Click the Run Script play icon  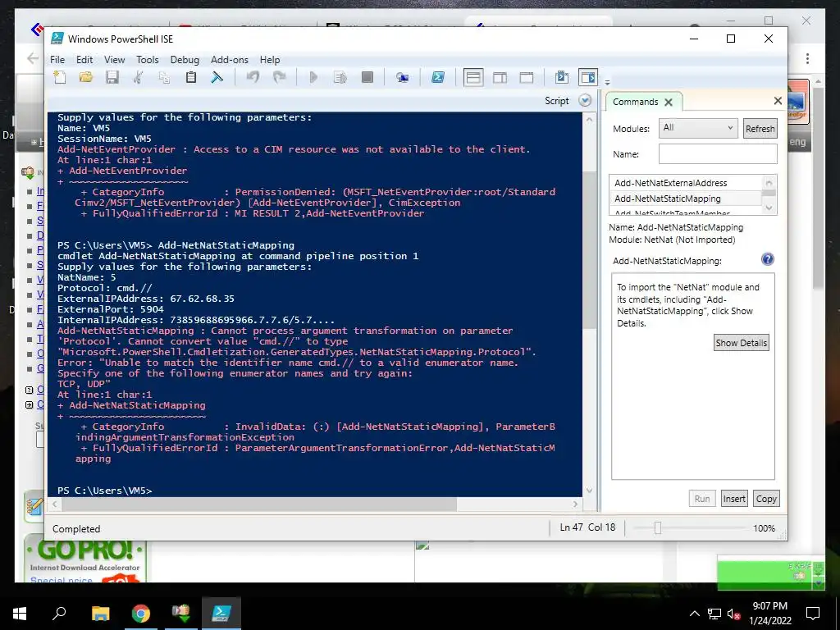314,77
